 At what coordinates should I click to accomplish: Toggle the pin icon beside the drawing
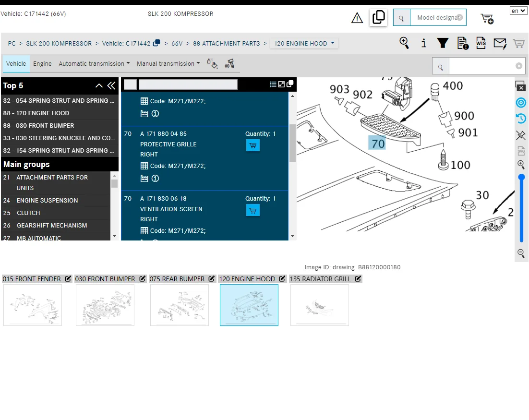click(521, 135)
